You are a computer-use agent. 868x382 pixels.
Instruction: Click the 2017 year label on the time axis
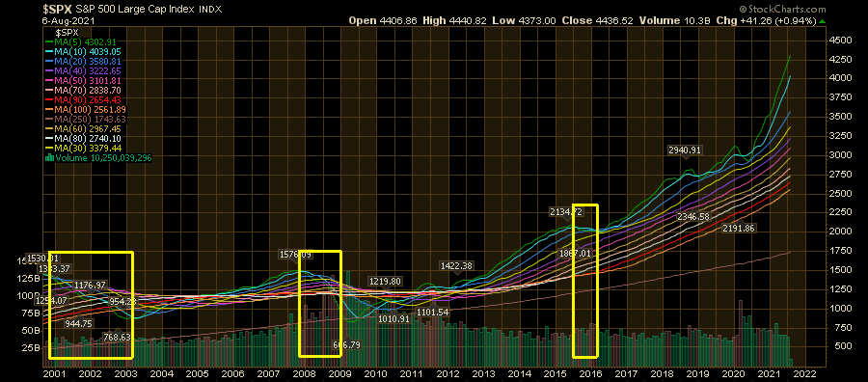pos(626,374)
